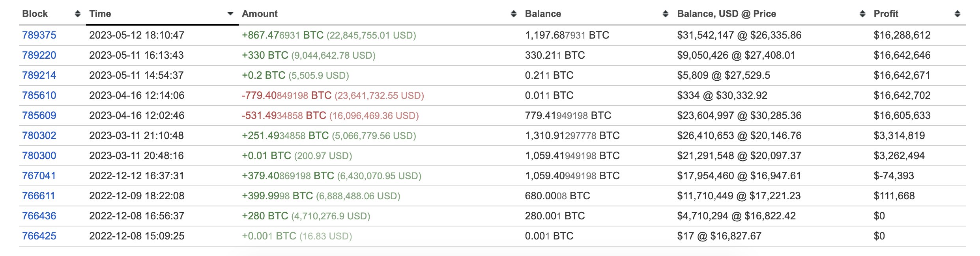Open block 789375 link
Image resolution: width=980 pixels, height=256 pixels.
pos(39,35)
